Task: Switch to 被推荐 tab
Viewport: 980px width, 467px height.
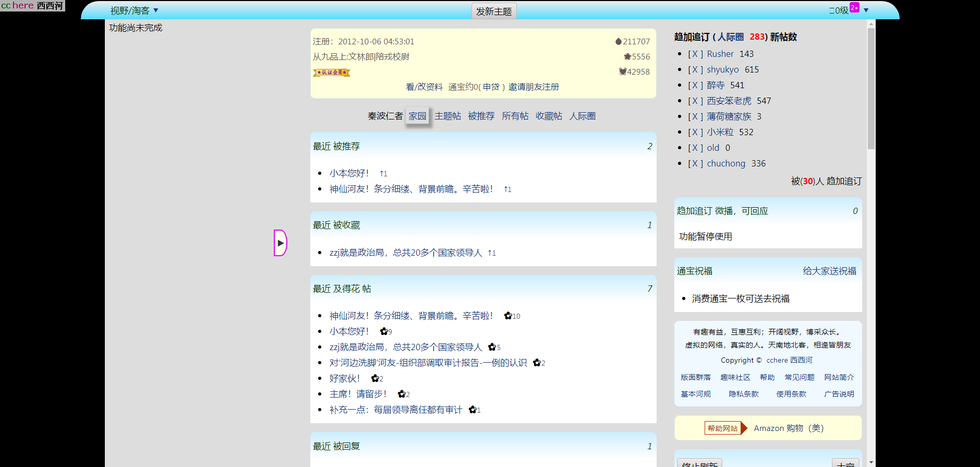Action: pos(481,116)
